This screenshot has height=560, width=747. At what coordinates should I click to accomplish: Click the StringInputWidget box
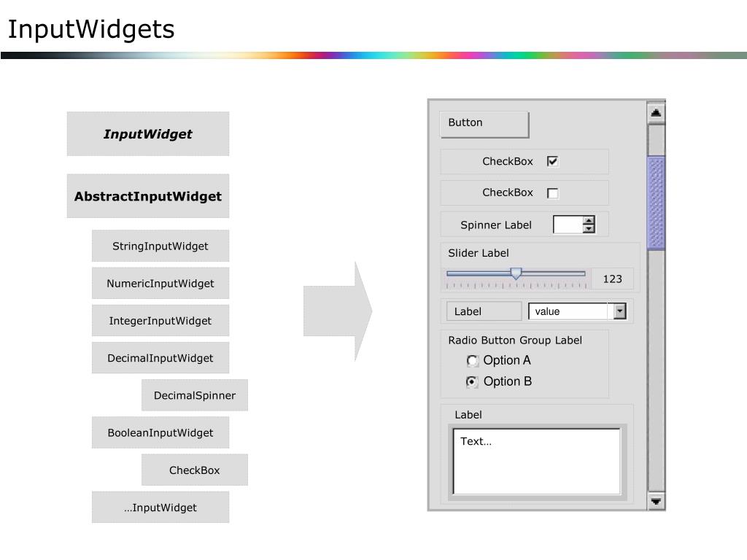pos(160,246)
